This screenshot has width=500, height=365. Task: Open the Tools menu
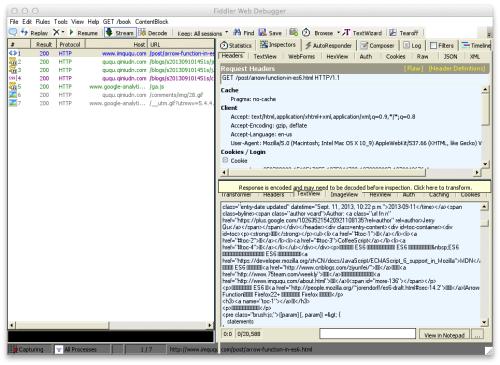coord(61,22)
